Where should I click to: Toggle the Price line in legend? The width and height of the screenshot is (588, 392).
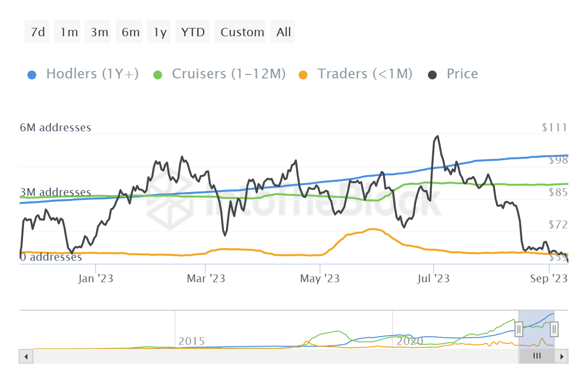462,74
